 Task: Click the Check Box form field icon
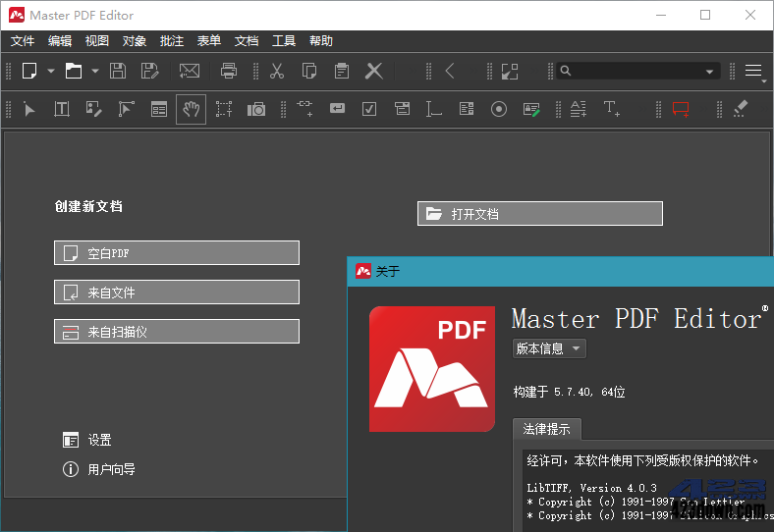pyautogui.click(x=369, y=109)
